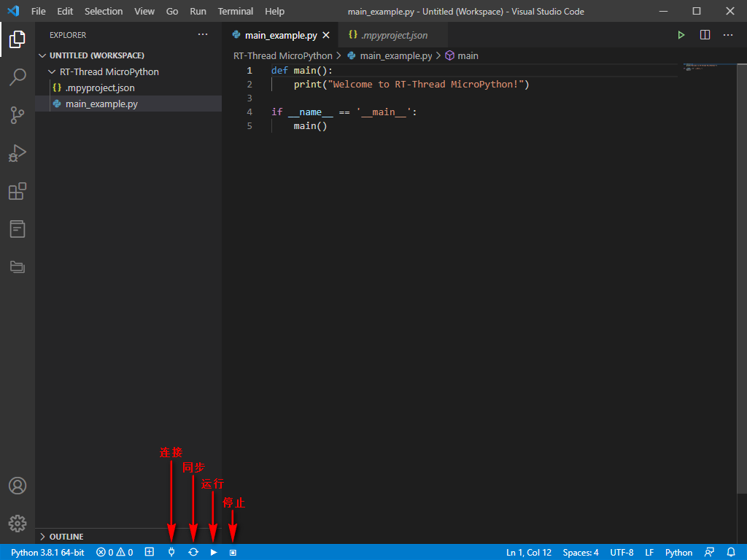This screenshot has width=747, height=560.
Task: Close the main_example.py tab
Action: tap(326, 35)
